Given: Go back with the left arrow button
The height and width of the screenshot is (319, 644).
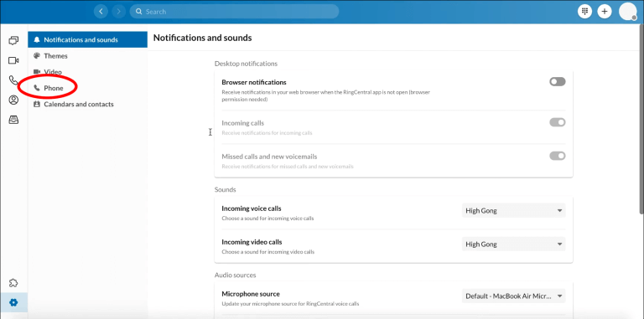Looking at the screenshot, I should 101,12.
